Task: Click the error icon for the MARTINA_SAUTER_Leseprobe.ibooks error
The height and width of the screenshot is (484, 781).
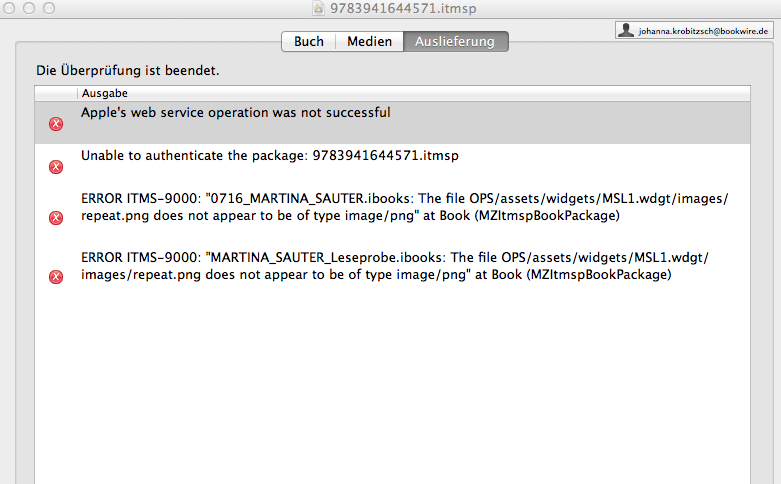Action: point(56,277)
